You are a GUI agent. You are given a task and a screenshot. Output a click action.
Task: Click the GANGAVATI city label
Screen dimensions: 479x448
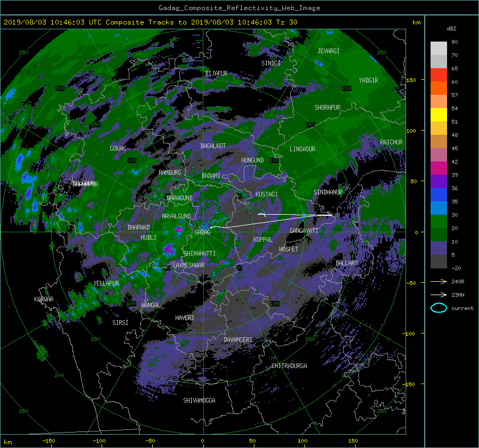tap(304, 230)
